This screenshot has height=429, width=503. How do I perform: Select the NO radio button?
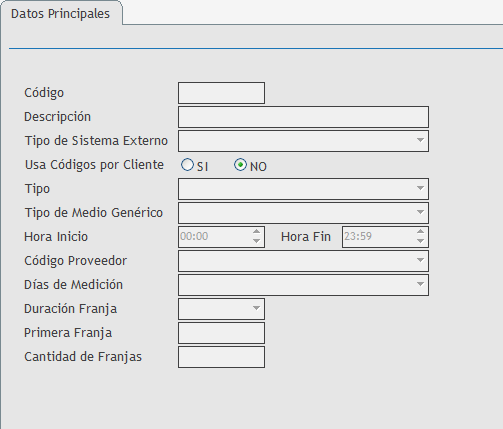click(240, 165)
